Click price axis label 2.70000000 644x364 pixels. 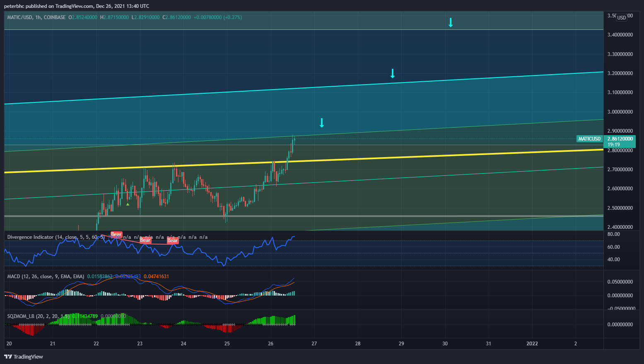point(620,170)
